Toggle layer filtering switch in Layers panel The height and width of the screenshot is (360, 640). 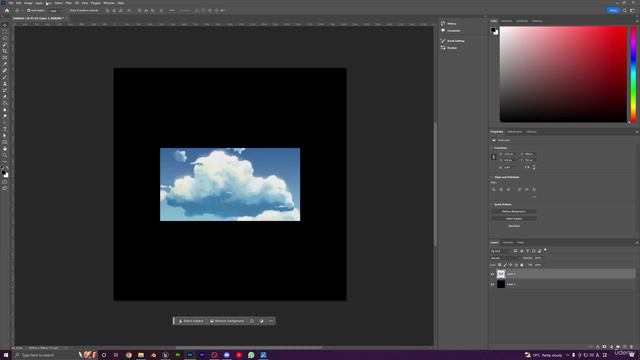click(545, 250)
